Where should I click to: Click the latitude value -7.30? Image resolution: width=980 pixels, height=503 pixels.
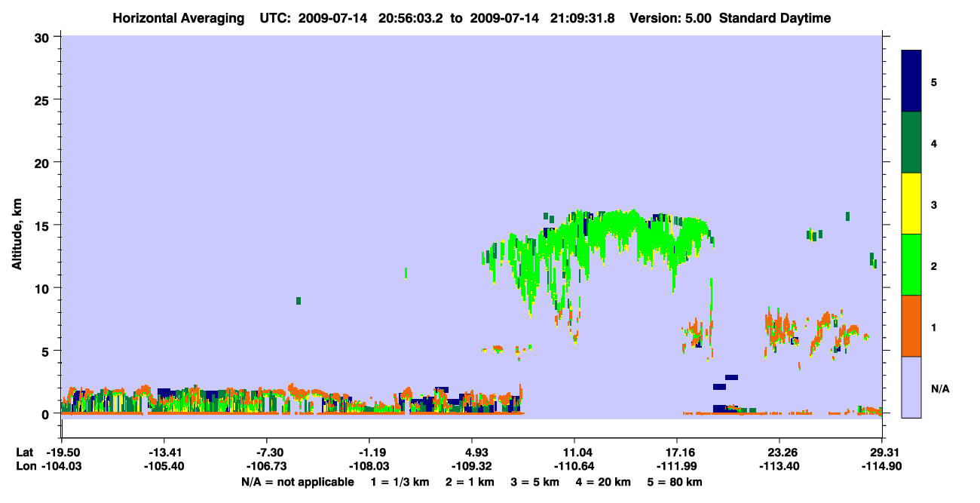(x=267, y=452)
